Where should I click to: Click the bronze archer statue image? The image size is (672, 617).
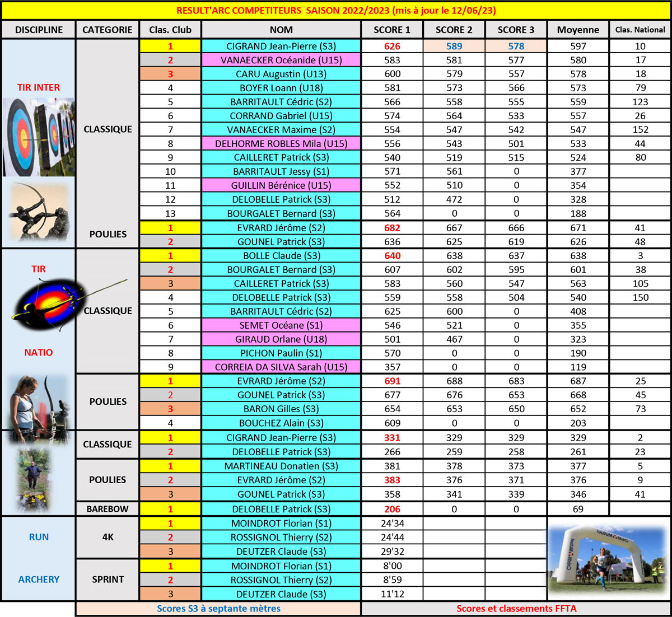40,212
